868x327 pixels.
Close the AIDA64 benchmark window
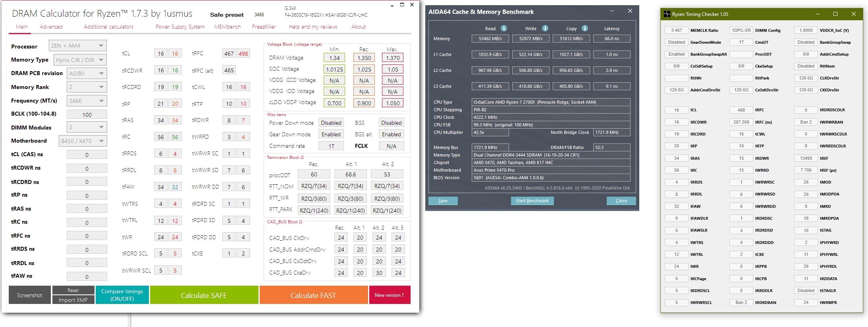(630, 11)
